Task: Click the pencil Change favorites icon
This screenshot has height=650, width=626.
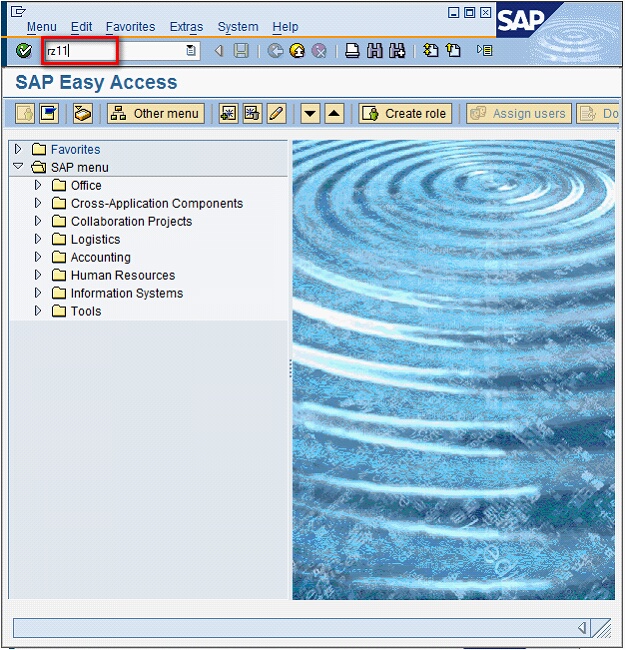Action: 277,114
